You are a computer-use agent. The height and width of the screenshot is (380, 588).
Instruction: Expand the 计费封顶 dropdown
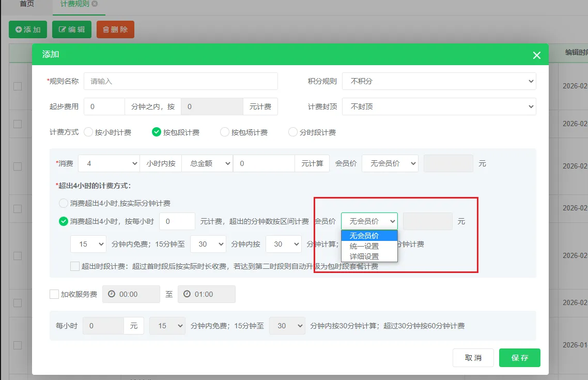click(x=439, y=107)
